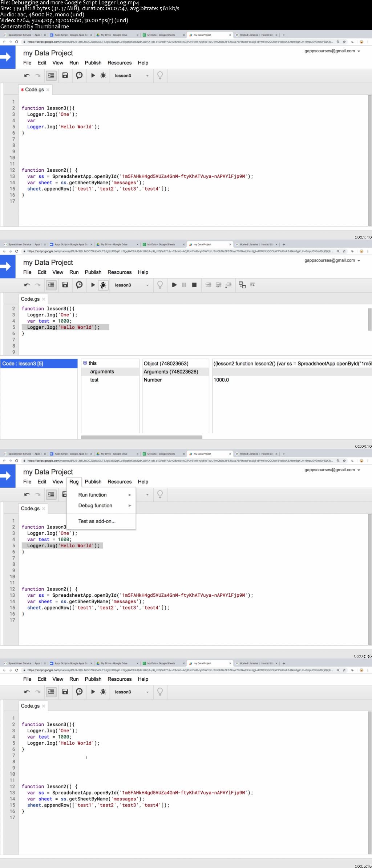Open lesson3 function dropdown in the 00:03:10 frame
This screenshot has width=372, height=868.
[x=131, y=285]
